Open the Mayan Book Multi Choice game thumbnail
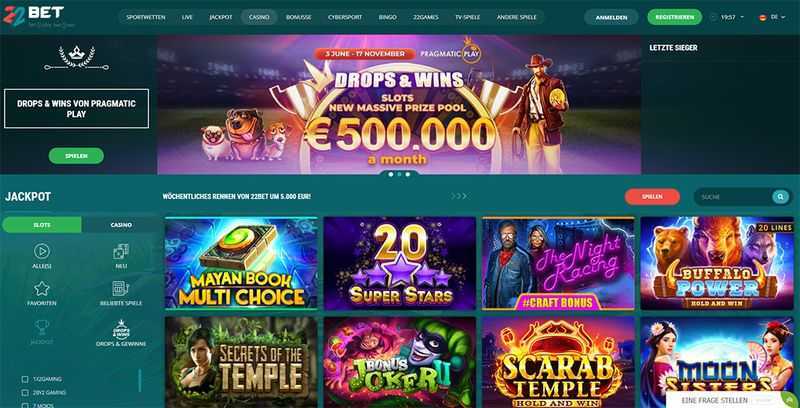The image size is (800, 408). 241,263
